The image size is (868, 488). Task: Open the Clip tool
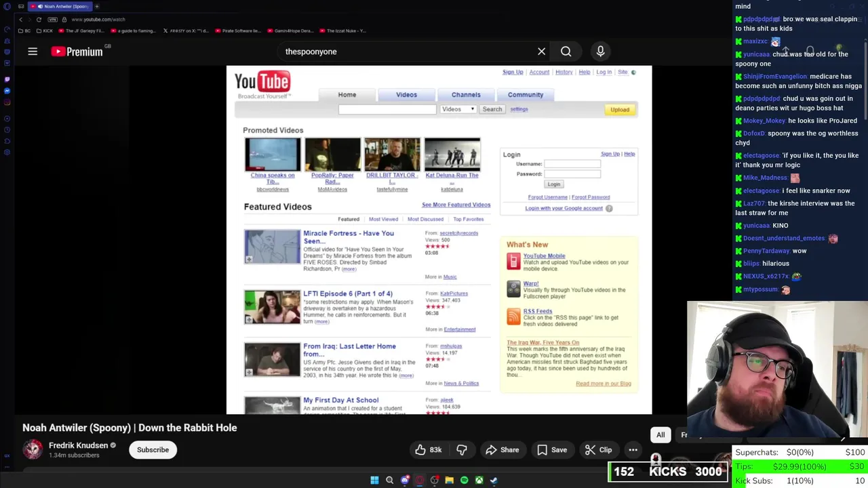coord(599,450)
